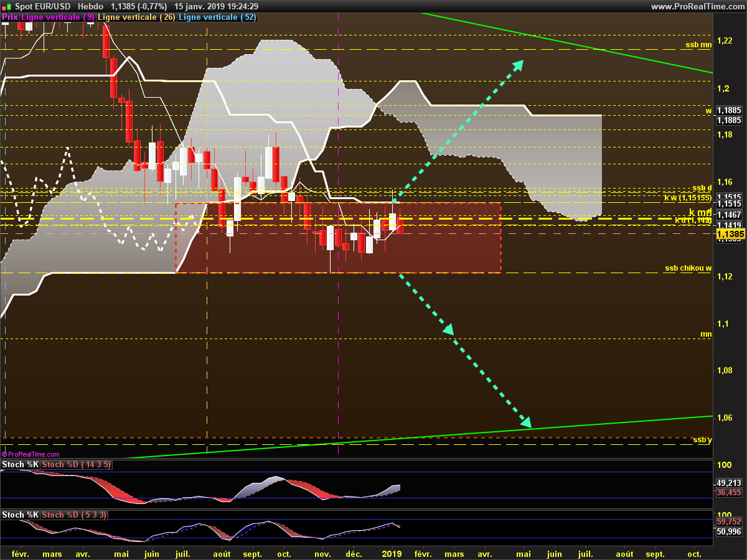Open the 'Ligne verticale (52)' indicator label
Viewport: 747px width, 560px height.
[217, 17]
